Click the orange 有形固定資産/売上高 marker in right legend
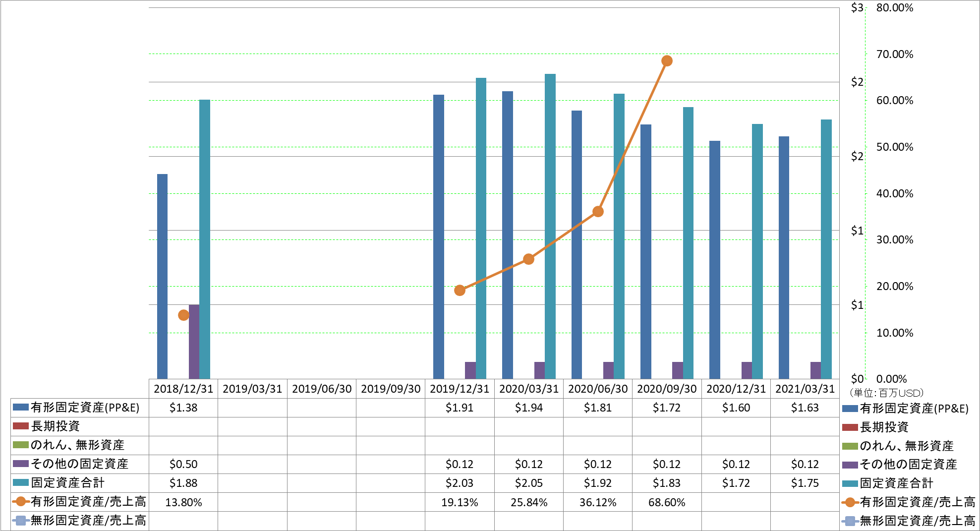Viewport: 980px width, 531px height. 850,502
